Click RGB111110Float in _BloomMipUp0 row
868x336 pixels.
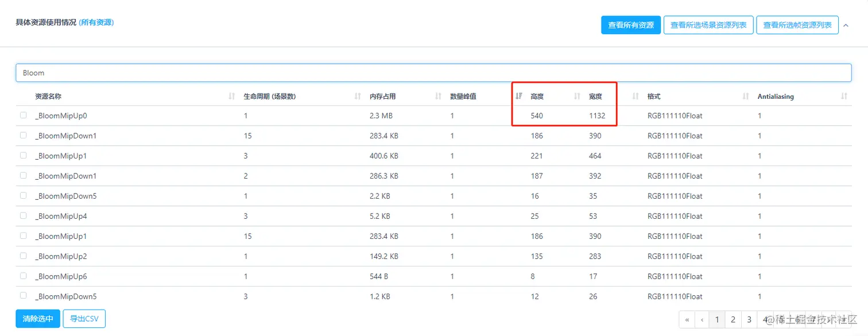tap(675, 115)
